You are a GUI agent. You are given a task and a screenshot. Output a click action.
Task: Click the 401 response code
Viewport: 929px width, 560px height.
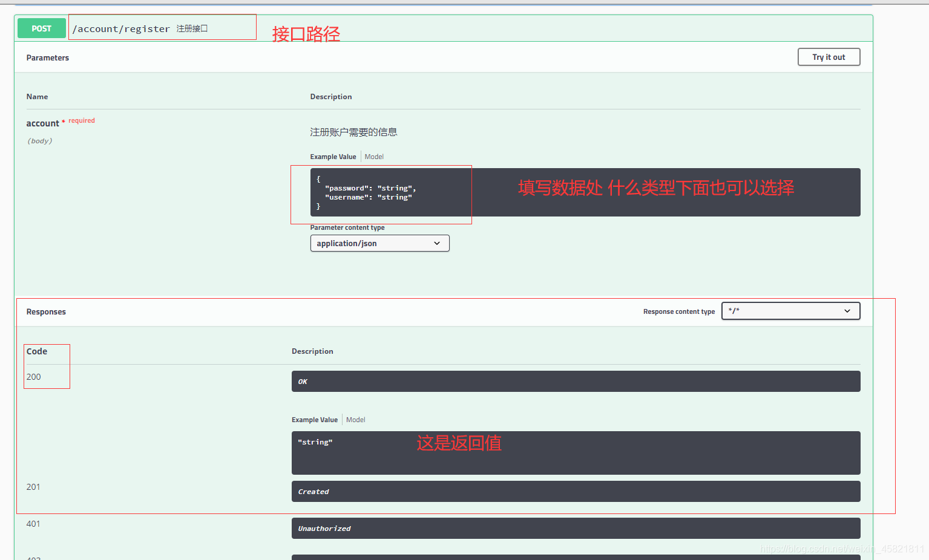pyautogui.click(x=33, y=524)
